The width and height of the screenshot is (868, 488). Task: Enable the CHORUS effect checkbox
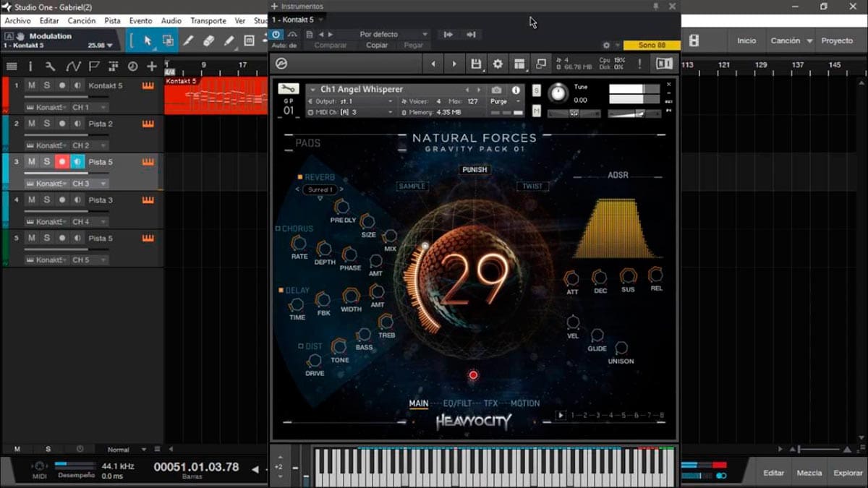tap(278, 229)
